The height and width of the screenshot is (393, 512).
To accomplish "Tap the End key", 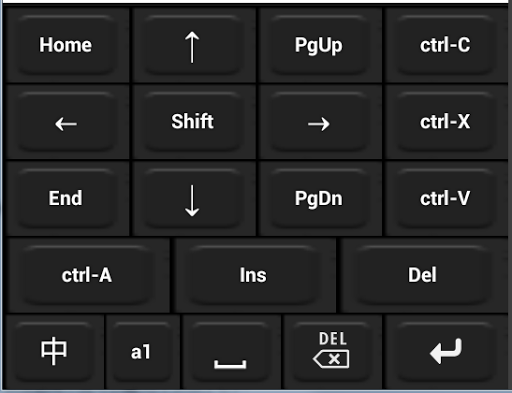I will [x=66, y=199].
